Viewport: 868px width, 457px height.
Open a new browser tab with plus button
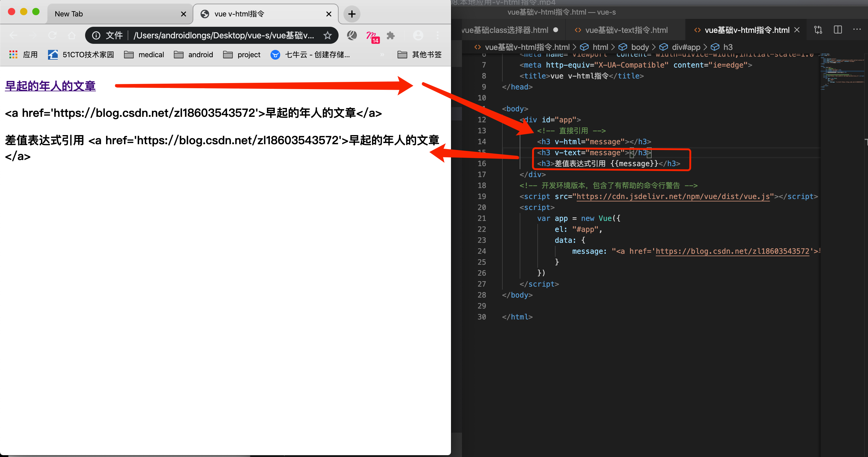[x=351, y=14]
